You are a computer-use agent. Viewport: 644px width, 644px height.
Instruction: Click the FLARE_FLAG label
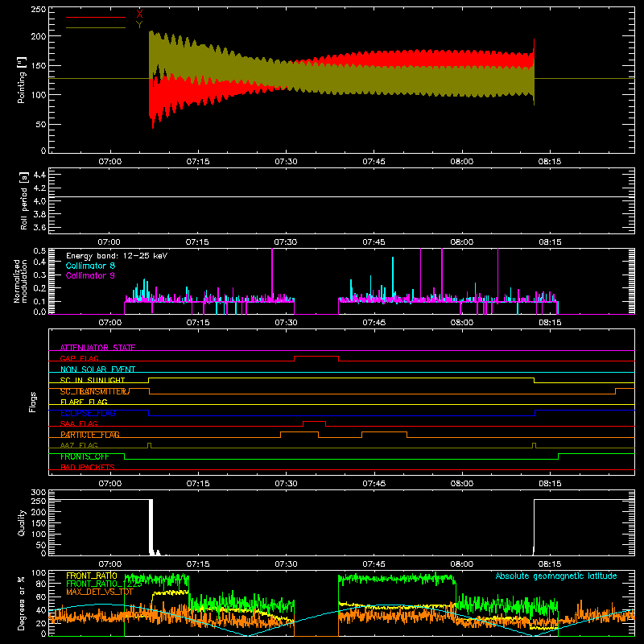click(84, 402)
